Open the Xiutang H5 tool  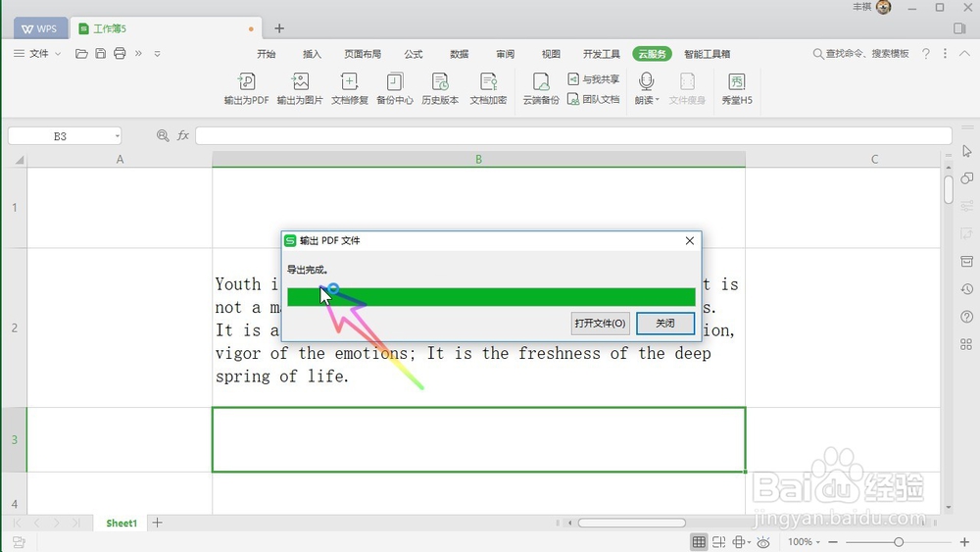pyautogui.click(x=737, y=88)
